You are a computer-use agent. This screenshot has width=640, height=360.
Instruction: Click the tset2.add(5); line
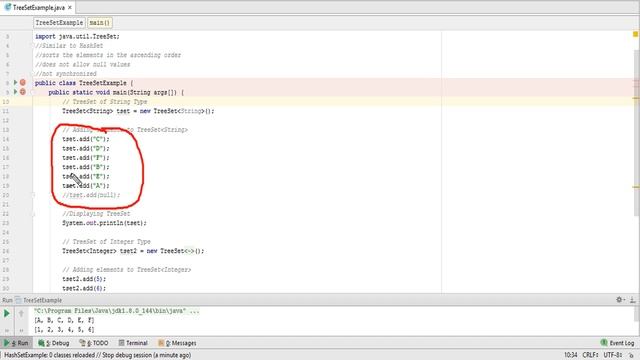point(84,279)
